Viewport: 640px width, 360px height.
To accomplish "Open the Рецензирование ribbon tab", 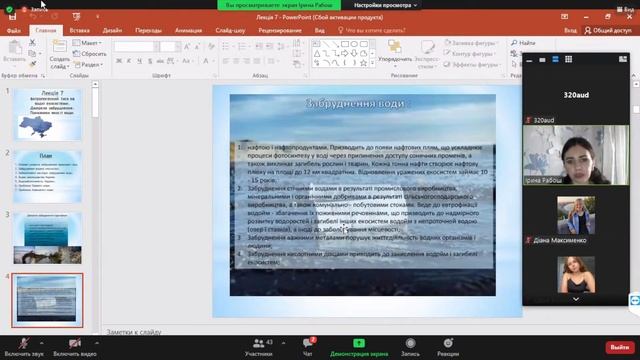I will (x=280, y=31).
